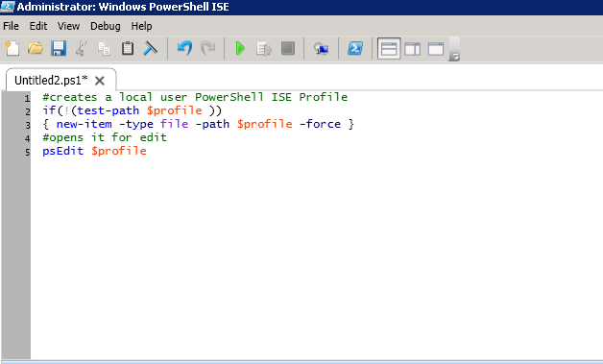Cut selection with the scissors icon
The width and height of the screenshot is (603, 364).
pos(81,48)
